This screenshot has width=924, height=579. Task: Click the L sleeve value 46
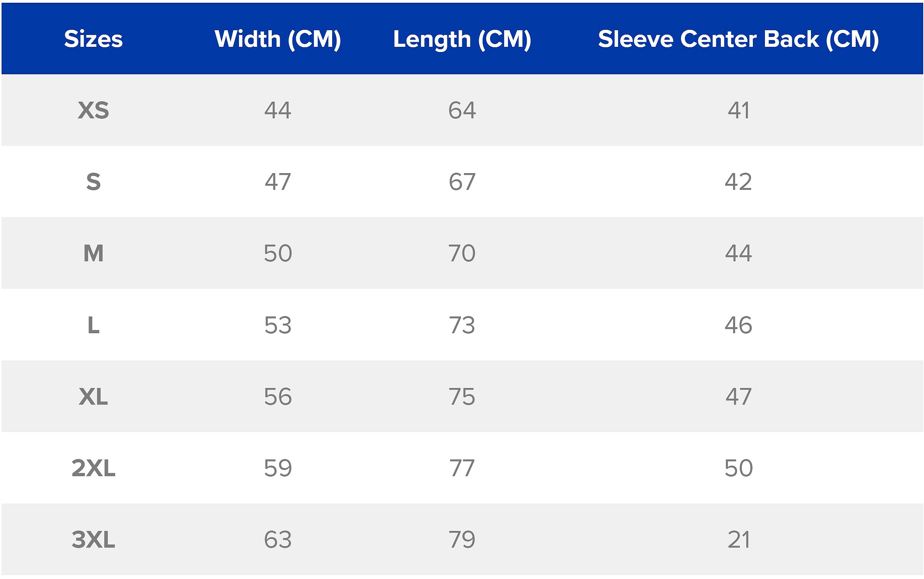[738, 325]
